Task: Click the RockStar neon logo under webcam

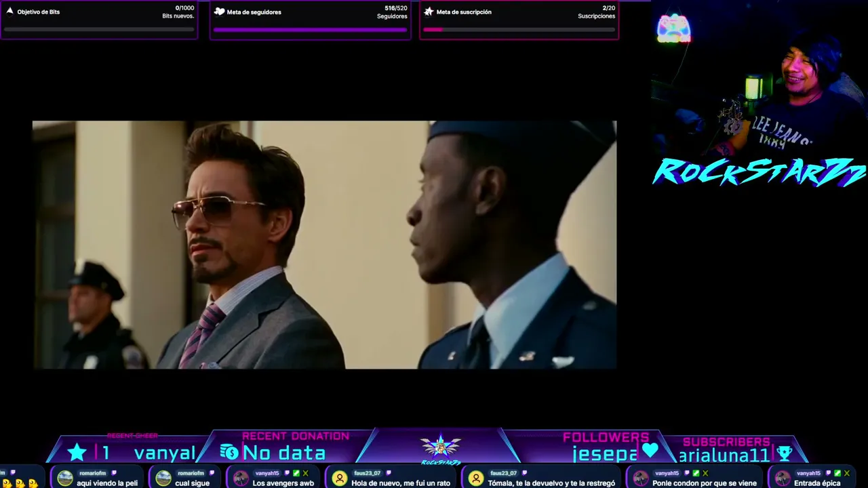Action: (x=759, y=172)
